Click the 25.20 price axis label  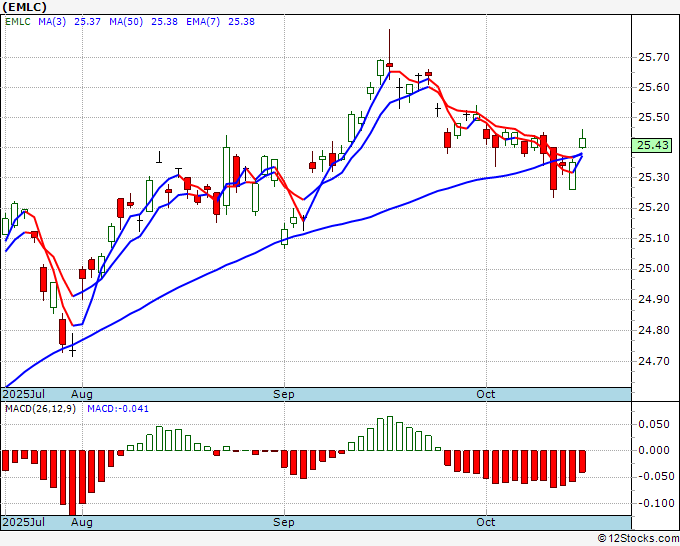(653, 208)
